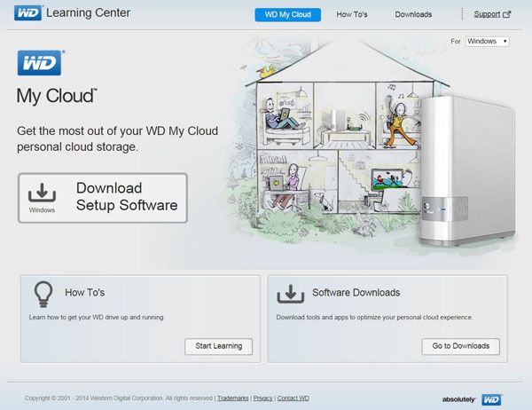Click the Software Downloads card heading
Image resolution: width=532 pixels, height=410 pixels.
[356, 293]
